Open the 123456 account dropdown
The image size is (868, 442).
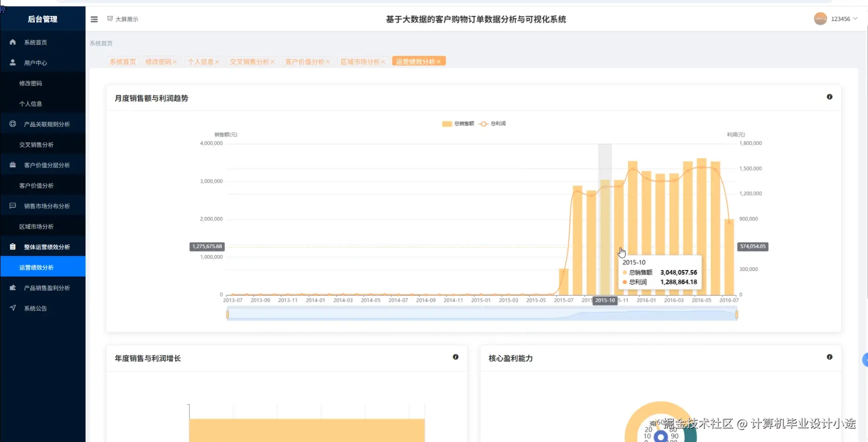point(837,19)
